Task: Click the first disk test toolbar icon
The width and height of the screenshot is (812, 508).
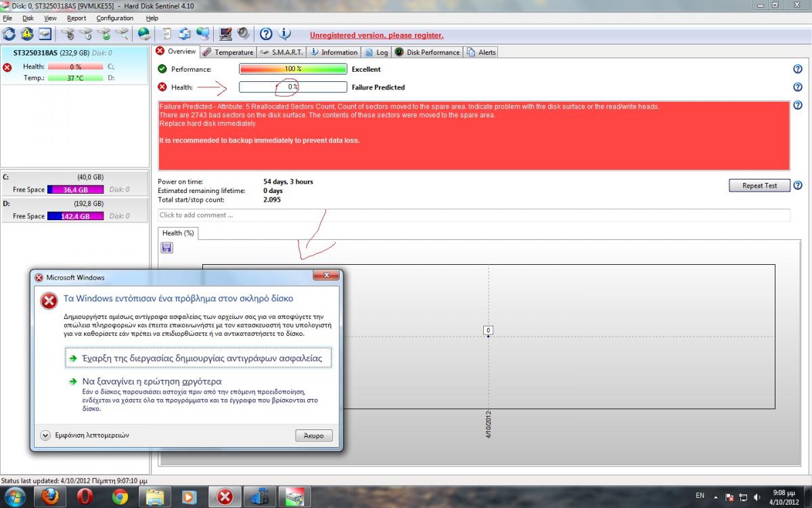Action: [68, 33]
